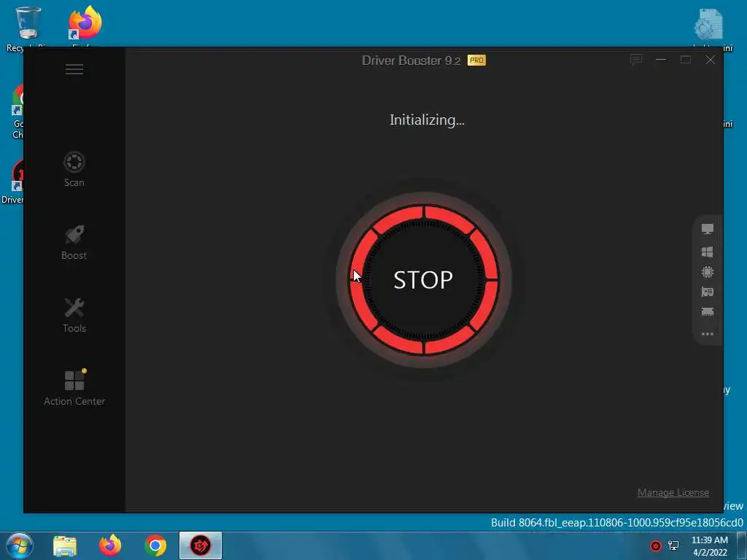The height and width of the screenshot is (560, 747).
Task: Open the Action Center section
Action: click(x=74, y=388)
